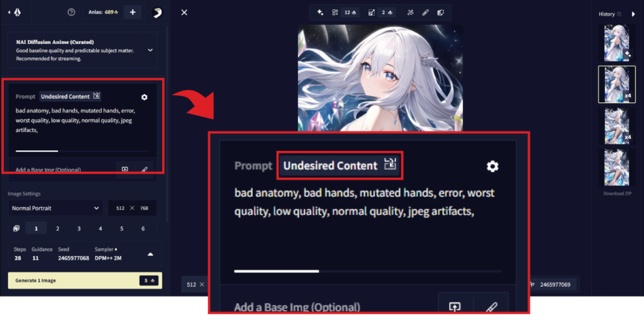Open the edit image pen tool
This screenshot has width=644, height=322.
click(426, 13)
